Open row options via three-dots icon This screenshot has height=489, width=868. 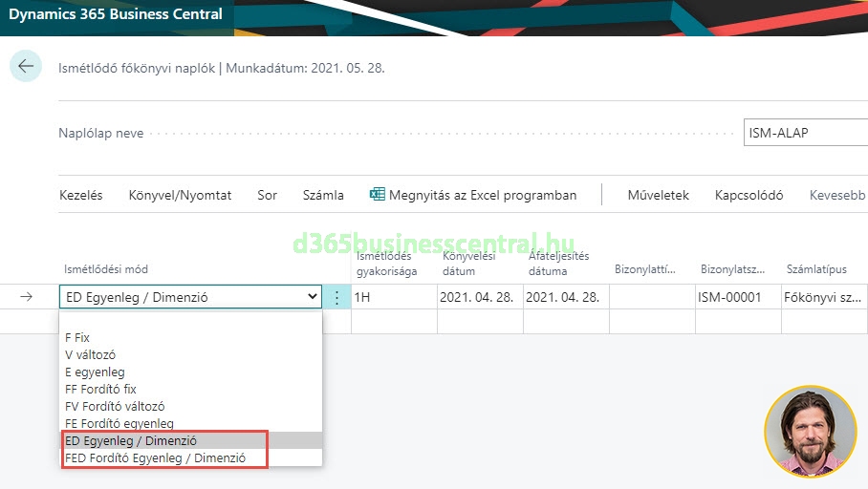(x=336, y=297)
